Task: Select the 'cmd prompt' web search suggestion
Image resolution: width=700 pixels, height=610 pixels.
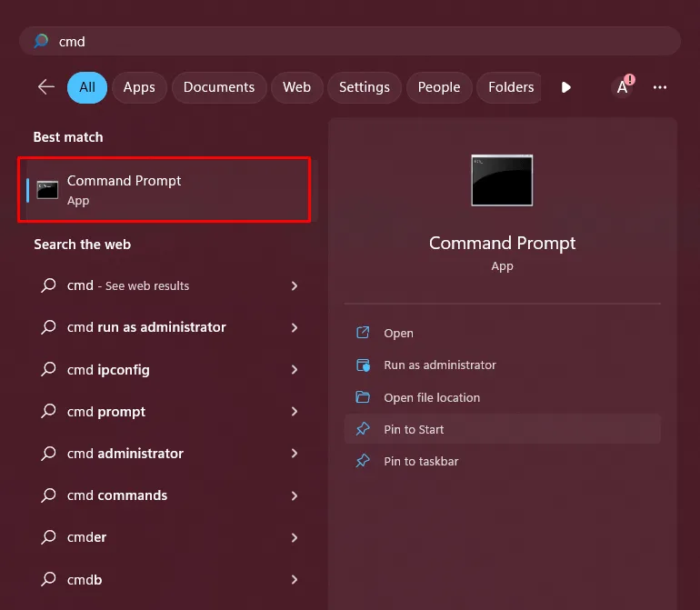Action: 106,412
